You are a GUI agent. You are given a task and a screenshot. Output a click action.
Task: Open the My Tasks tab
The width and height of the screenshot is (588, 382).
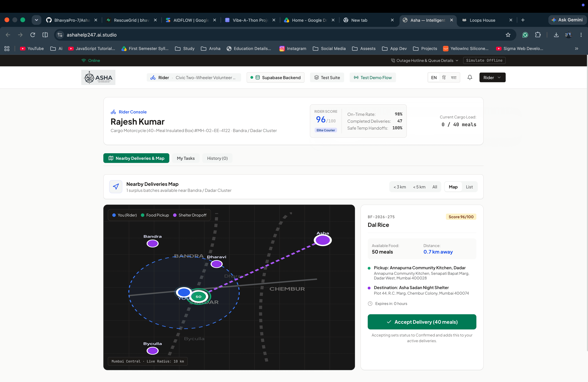pyautogui.click(x=185, y=158)
